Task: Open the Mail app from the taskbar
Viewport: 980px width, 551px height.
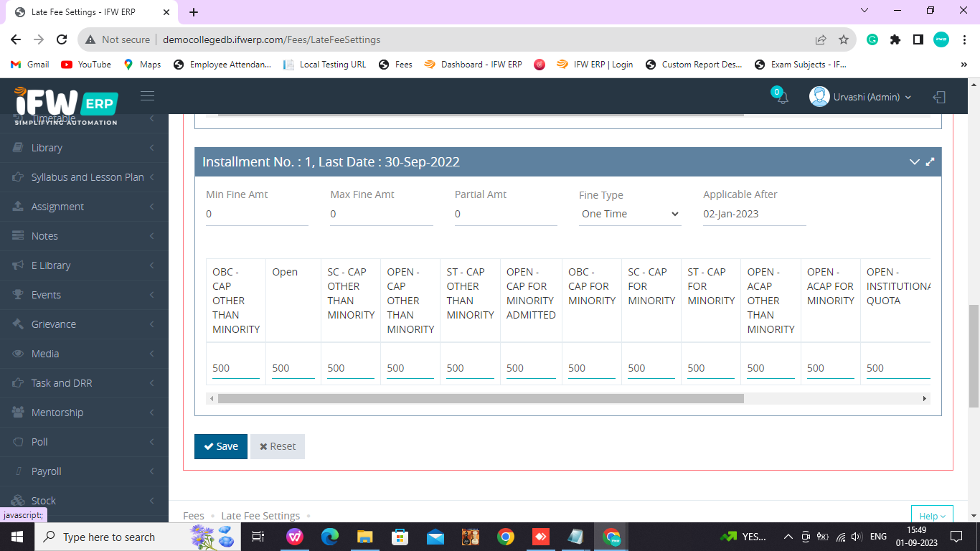Action: (x=435, y=537)
